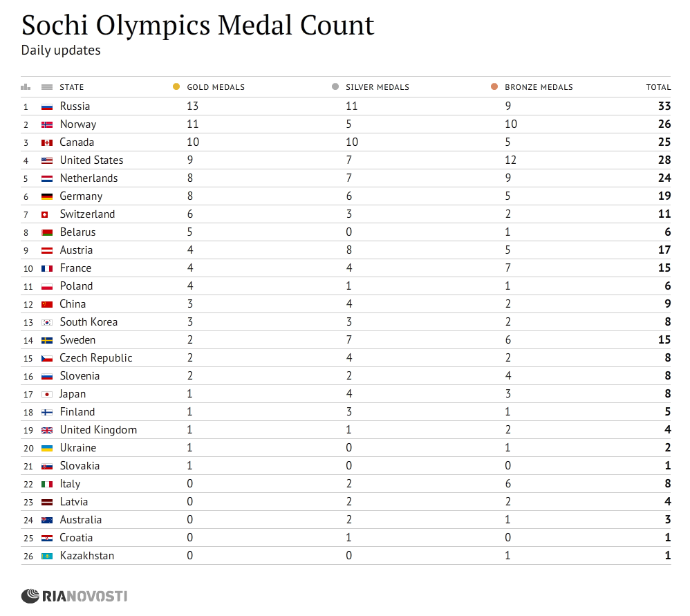Sort by the TOTAL column header
The width and height of the screenshot is (690, 616).
coord(658,87)
